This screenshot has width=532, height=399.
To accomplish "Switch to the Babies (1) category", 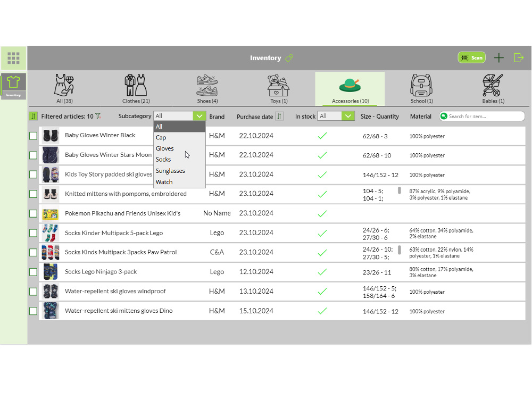I will [x=493, y=88].
